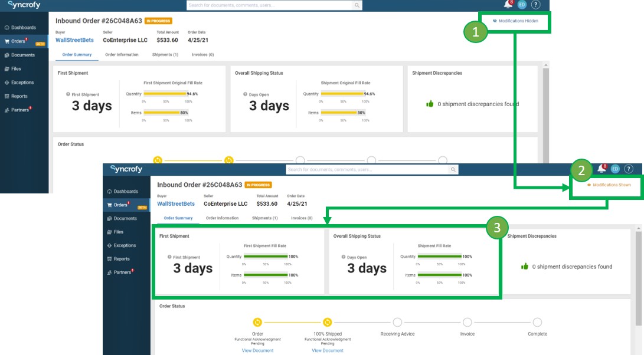Open Partners in the back window sidebar

pyautogui.click(x=18, y=110)
